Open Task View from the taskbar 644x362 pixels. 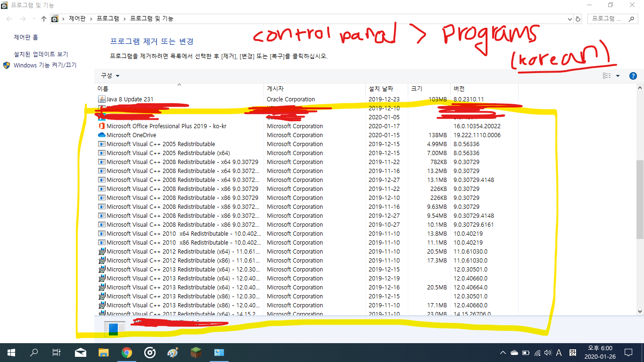pyautogui.click(x=57, y=353)
